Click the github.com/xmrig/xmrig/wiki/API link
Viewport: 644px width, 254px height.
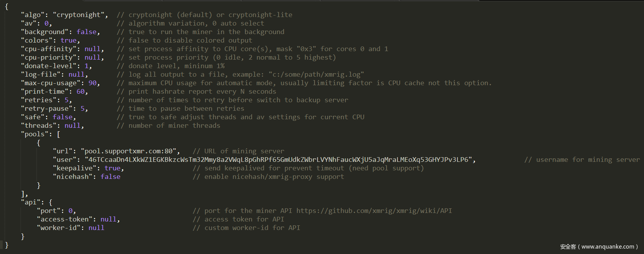click(374, 211)
